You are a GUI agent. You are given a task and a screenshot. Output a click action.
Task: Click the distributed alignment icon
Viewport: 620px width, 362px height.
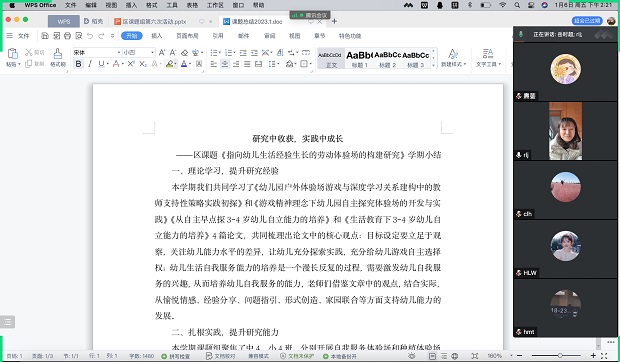[x=259, y=64]
